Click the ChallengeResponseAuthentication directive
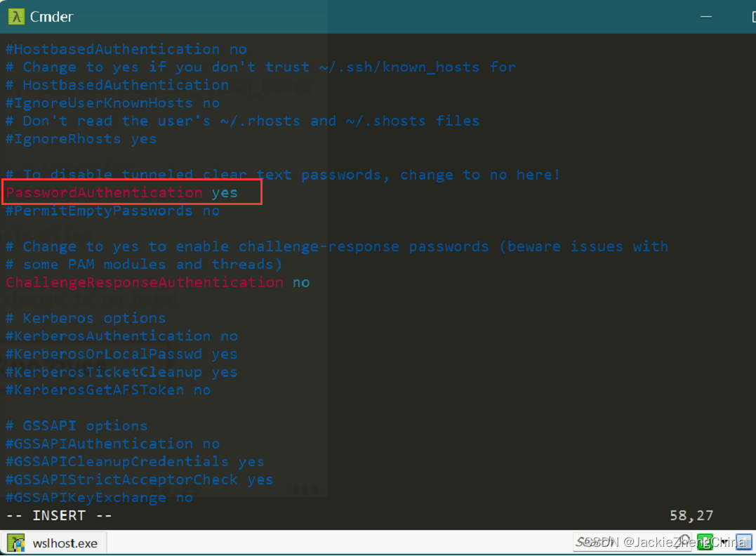 (x=145, y=282)
